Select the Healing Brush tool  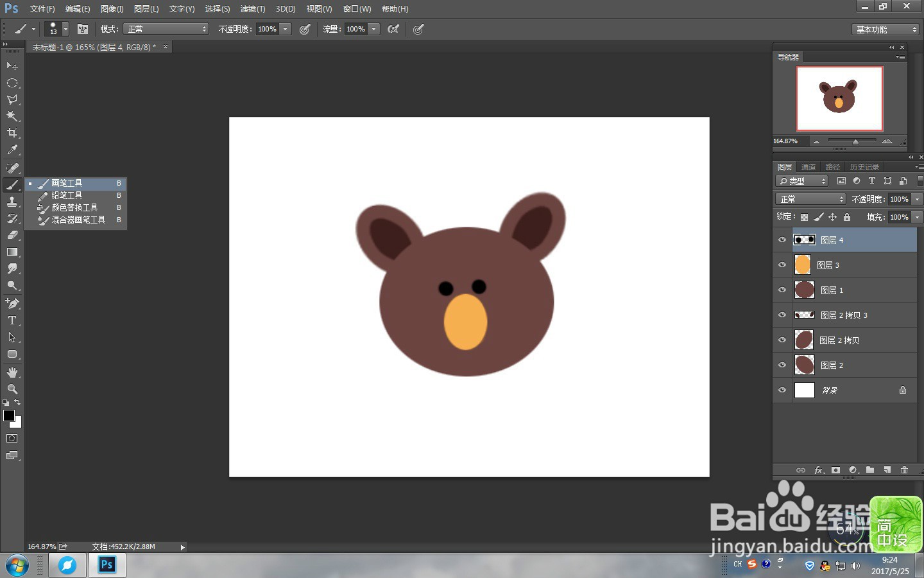coord(12,168)
